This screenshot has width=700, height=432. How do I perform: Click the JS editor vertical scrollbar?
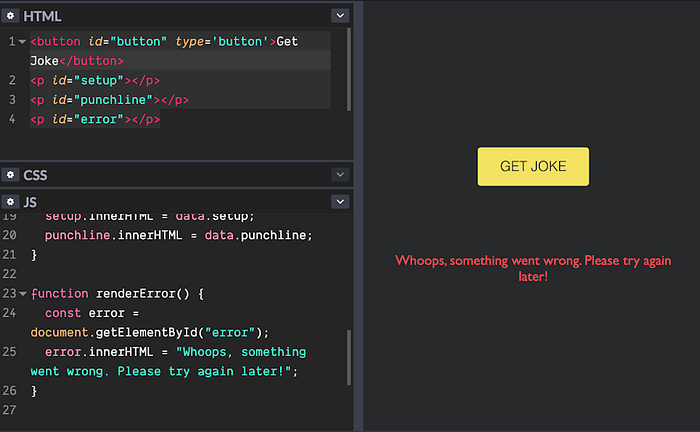point(349,357)
